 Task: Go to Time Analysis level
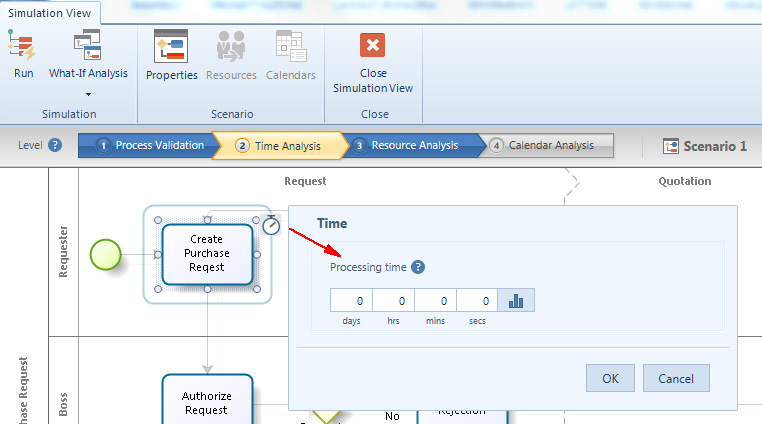[281, 145]
